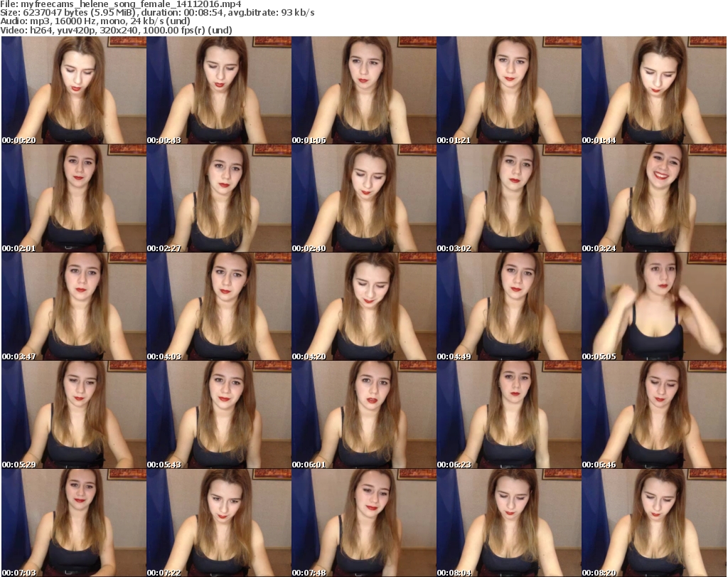Screen dimensions: 728x577
Task: Choose the thumbnail timed 00:05:29
Action: [74, 414]
